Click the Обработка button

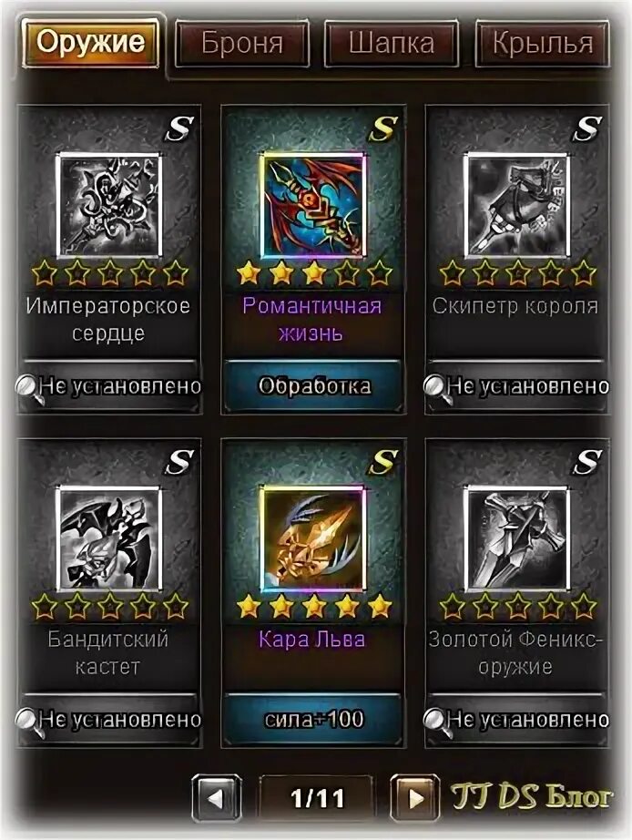312,385
